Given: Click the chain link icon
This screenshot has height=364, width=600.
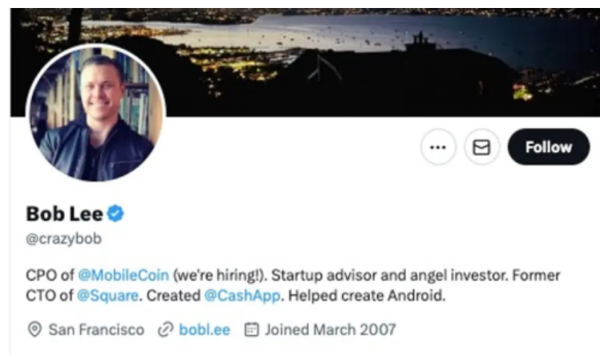Looking at the screenshot, I should coord(166,330).
